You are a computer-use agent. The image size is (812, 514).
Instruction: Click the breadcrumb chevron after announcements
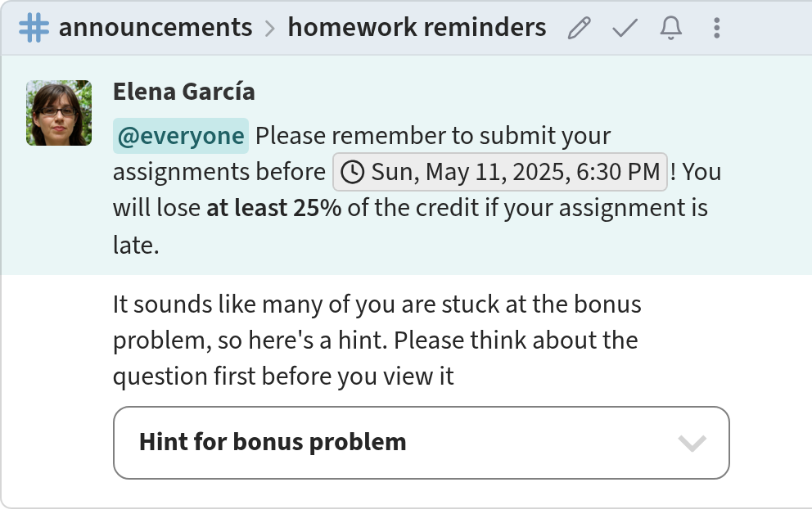pyautogui.click(x=270, y=29)
